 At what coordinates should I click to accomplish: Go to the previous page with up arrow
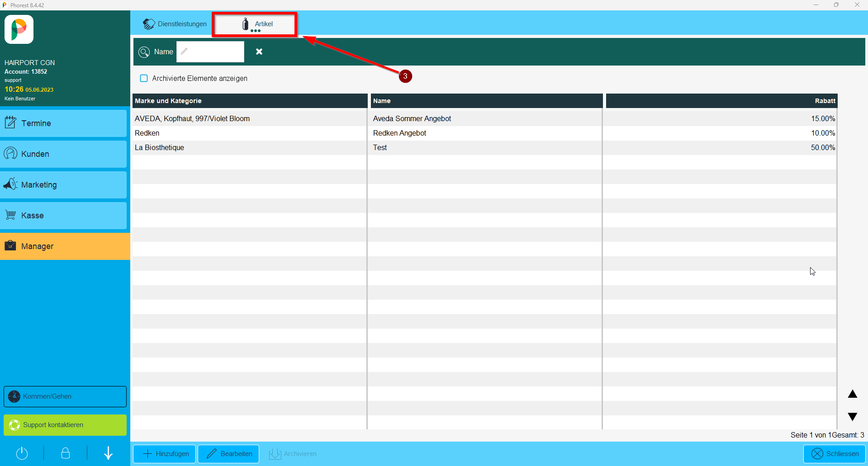click(853, 394)
